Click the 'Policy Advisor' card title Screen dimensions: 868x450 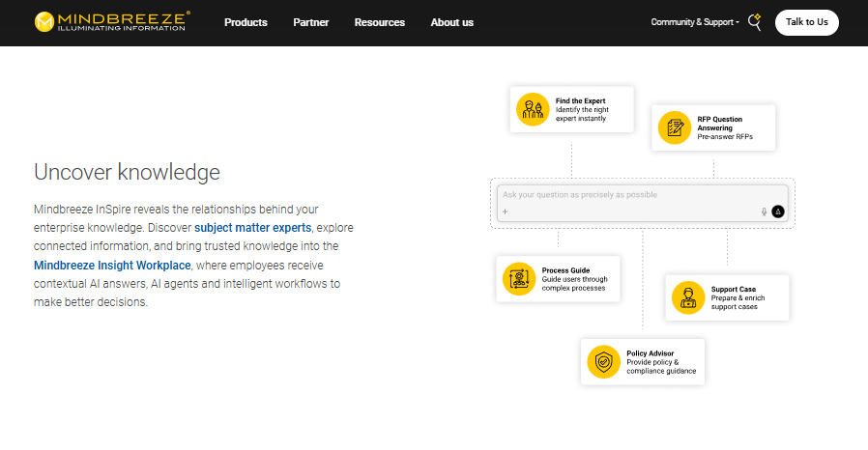(650, 353)
